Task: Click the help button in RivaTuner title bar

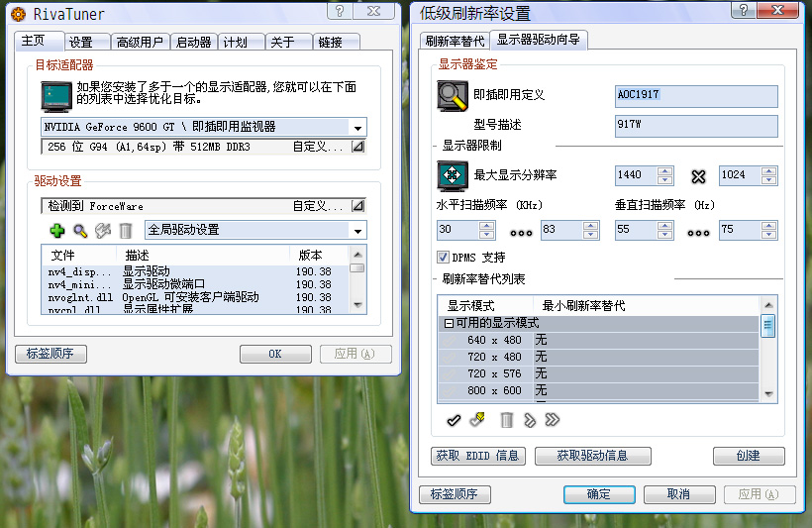Action: 340,11
